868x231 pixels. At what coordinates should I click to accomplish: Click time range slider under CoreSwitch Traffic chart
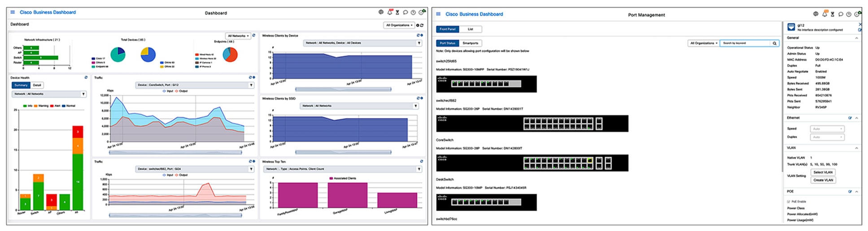tap(175, 152)
